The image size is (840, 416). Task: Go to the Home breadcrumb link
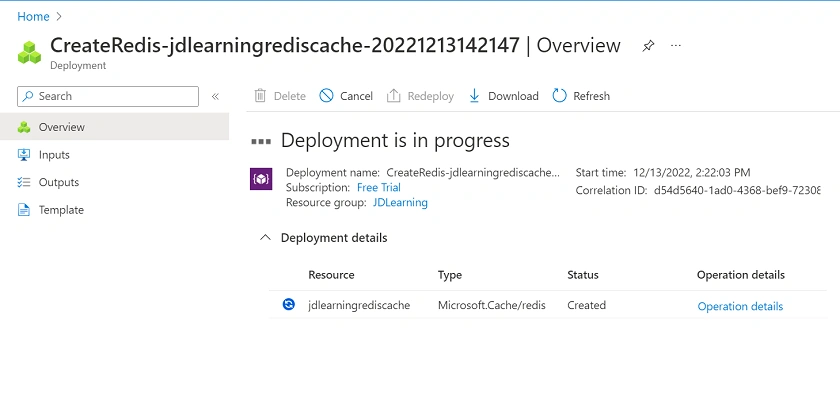click(33, 17)
